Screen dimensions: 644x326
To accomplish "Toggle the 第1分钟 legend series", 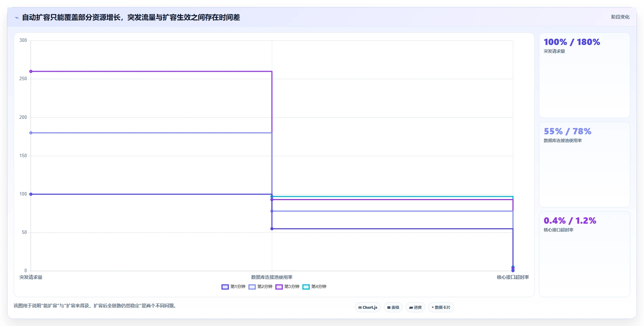I will click(x=234, y=287).
